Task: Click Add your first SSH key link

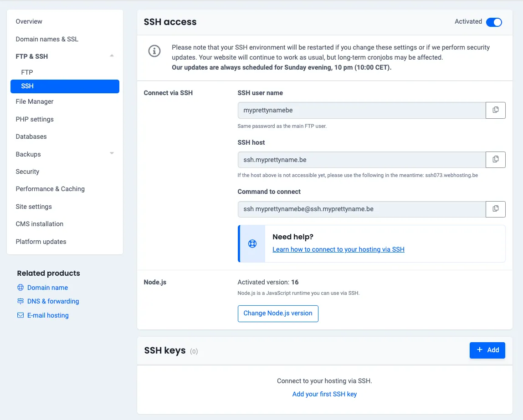Action: click(324, 394)
